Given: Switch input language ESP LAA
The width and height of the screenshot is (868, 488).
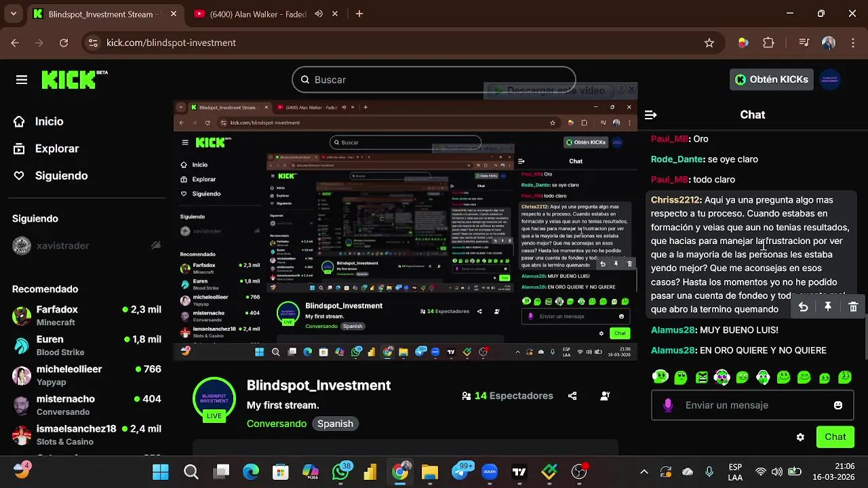Looking at the screenshot, I should 735,472.
